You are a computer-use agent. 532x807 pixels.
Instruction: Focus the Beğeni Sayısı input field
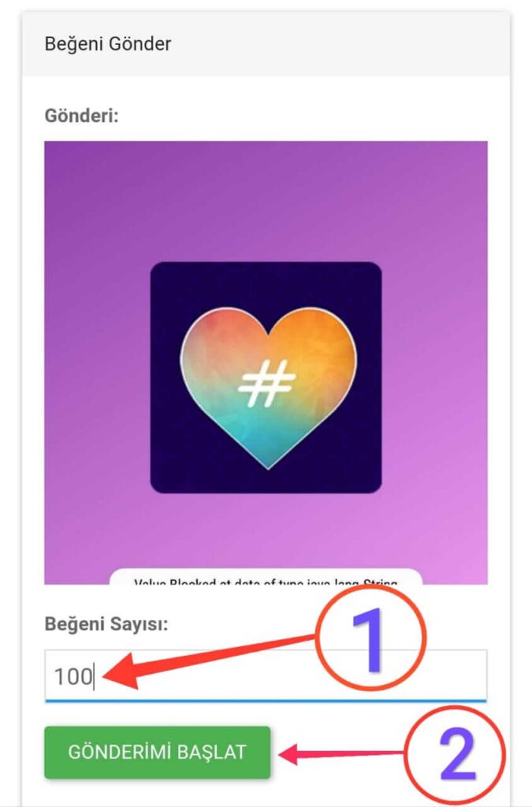(266, 675)
